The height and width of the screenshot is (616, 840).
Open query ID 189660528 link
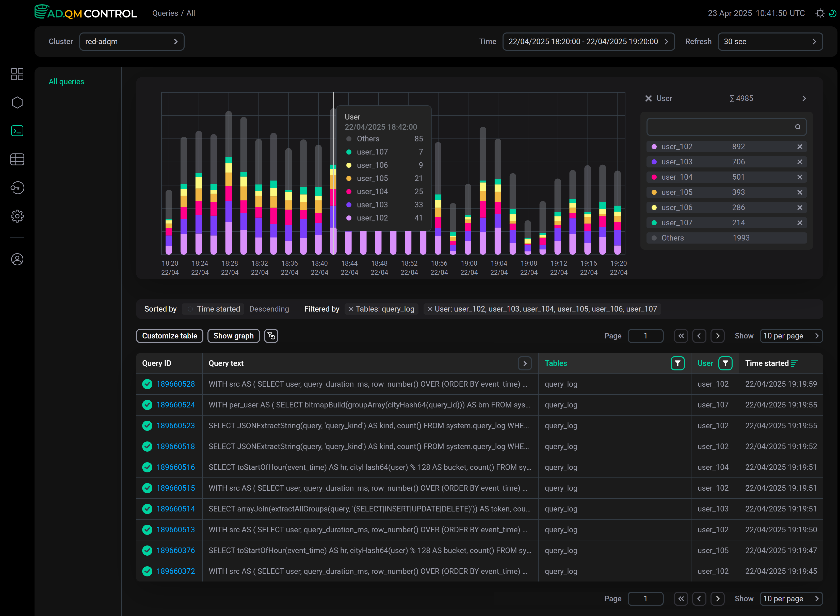[x=175, y=384]
